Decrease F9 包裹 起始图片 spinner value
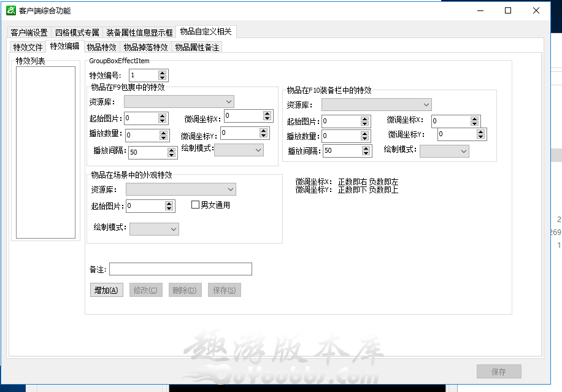 162,121
